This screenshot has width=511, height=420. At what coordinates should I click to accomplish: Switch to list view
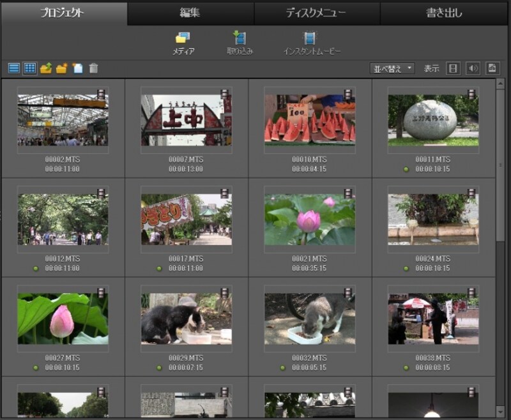[x=14, y=68]
